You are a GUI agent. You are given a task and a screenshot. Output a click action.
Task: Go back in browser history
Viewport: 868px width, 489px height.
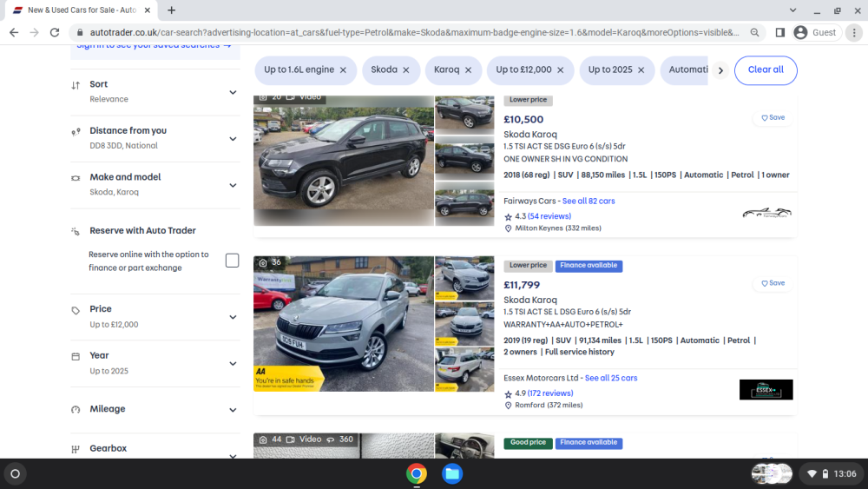pyautogui.click(x=14, y=33)
